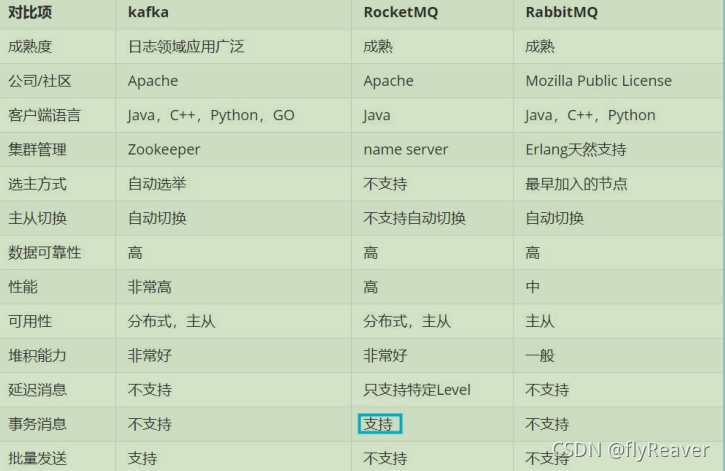Click RabbitMQ's "高" in 数据可靠性 row

point(533,253)
